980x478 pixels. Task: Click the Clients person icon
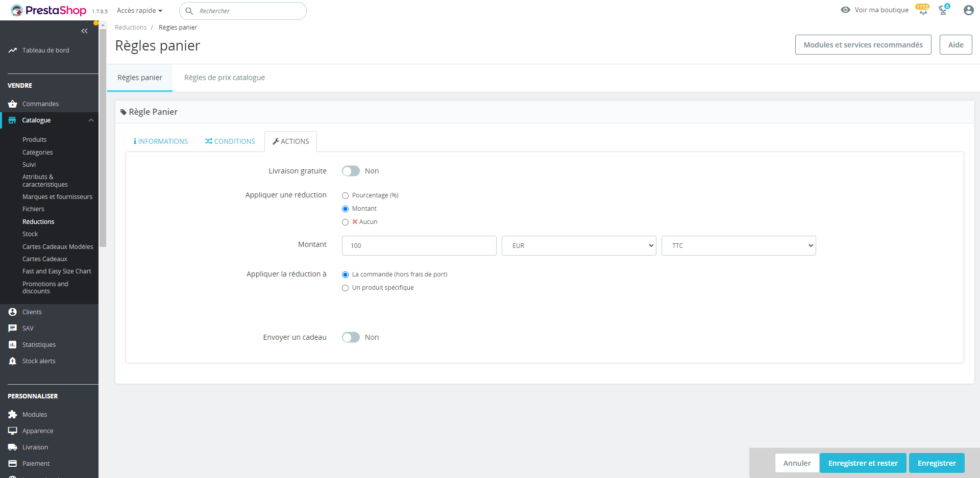(13, 312)
